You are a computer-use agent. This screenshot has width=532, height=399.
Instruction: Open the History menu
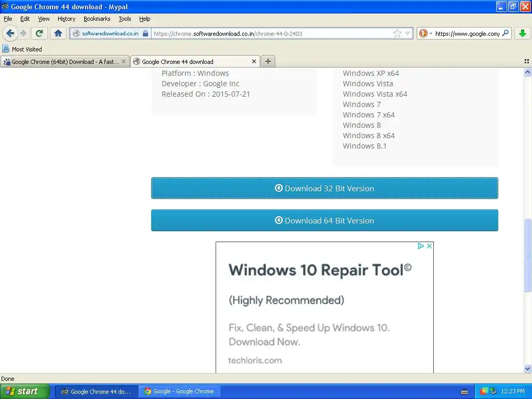pyautogui.click(x=66, y=19)
